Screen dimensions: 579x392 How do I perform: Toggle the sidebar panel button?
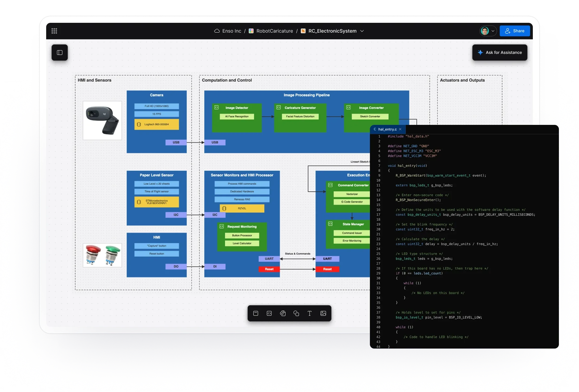[60, 52]
